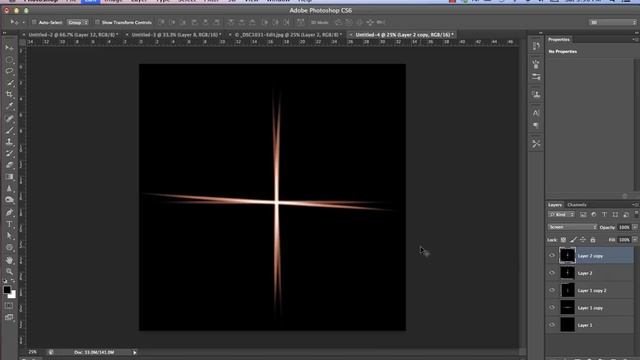Open the Properties panel flyout menu
This screenshot has width=640, height=360.
(x=635, y=39)
